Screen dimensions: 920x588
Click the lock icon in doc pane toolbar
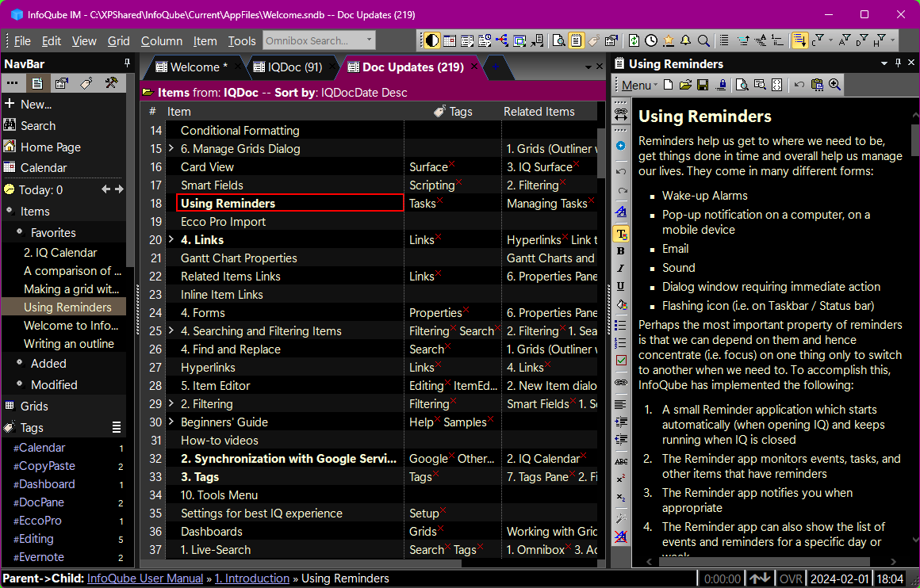[722, 85]
